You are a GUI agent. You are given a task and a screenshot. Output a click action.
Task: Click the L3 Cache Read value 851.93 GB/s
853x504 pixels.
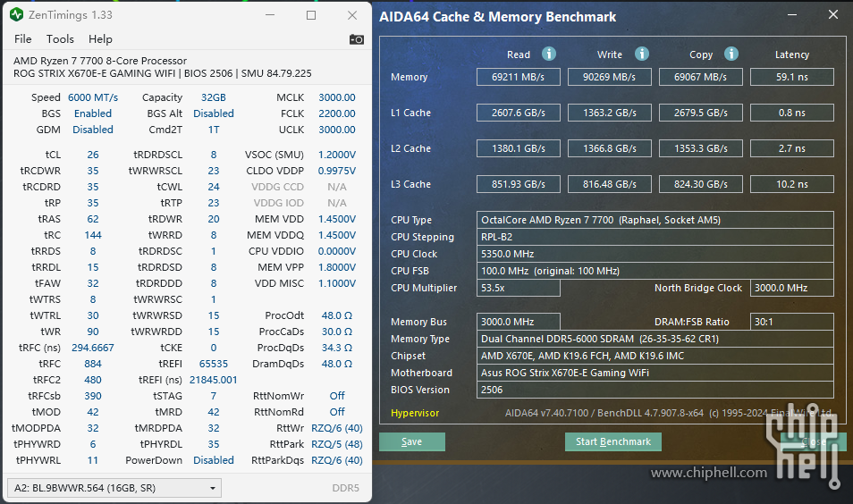519,184
